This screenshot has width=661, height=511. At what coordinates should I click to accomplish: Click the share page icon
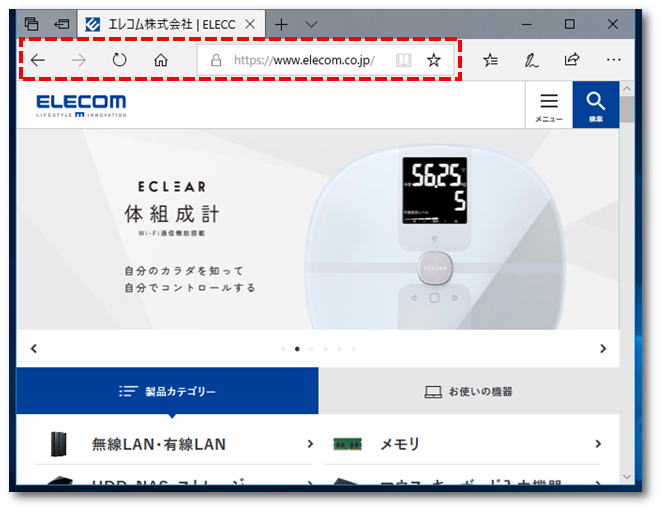(572, 60)
